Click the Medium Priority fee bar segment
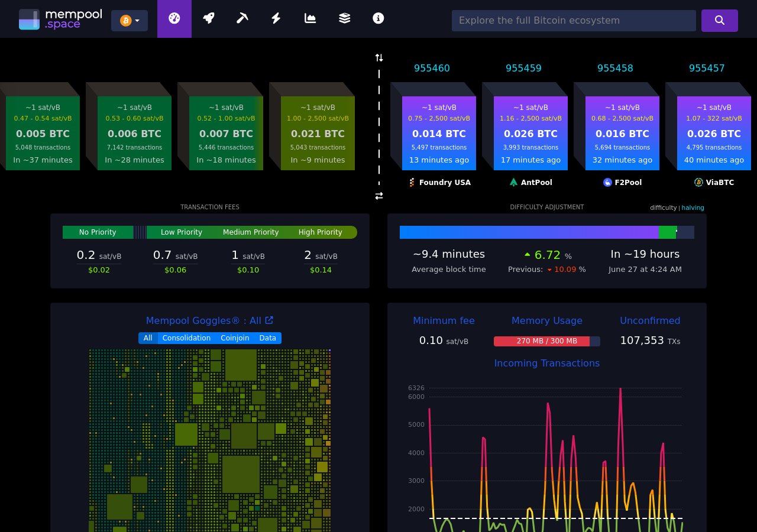The height and width of the screenshot is (532, 757). 251,232
